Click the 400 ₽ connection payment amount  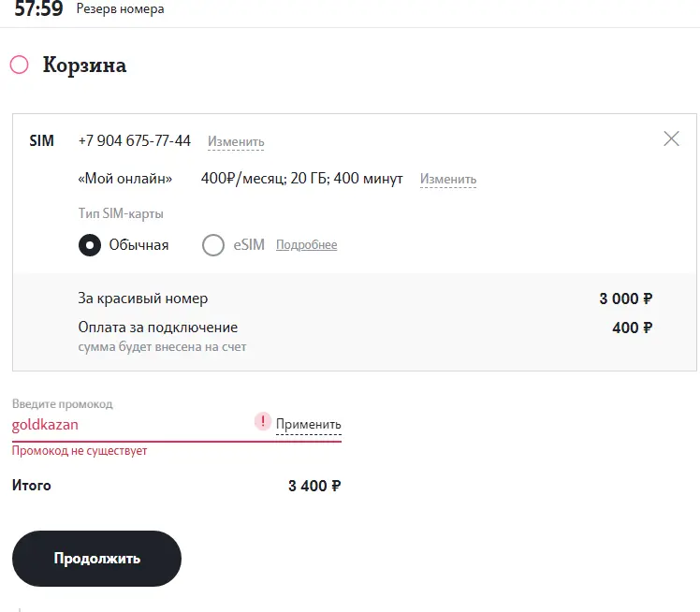click(x=632, y=328)
